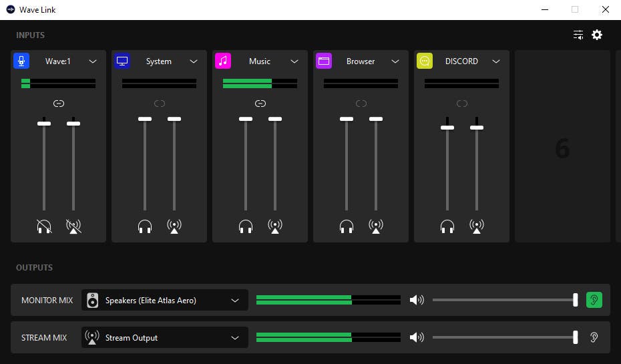The height and width of the screenshot is (364, 621).
Task: Close the Wave Link window
Action: pyautogui.click(x=606, y=9)
